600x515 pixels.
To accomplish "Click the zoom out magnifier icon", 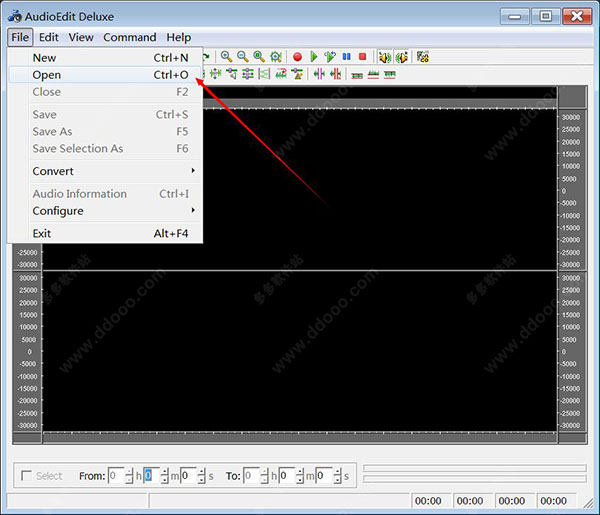I will [243, 57].
